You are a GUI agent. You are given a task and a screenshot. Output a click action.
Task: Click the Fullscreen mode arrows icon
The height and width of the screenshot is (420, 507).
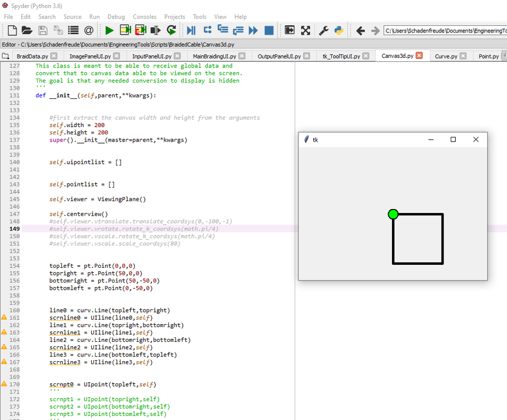[306, 30]
